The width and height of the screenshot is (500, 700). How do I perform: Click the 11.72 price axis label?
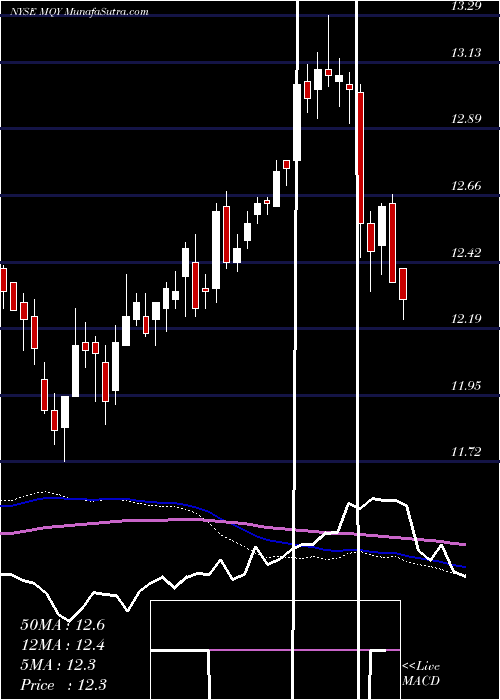point(466,452)
